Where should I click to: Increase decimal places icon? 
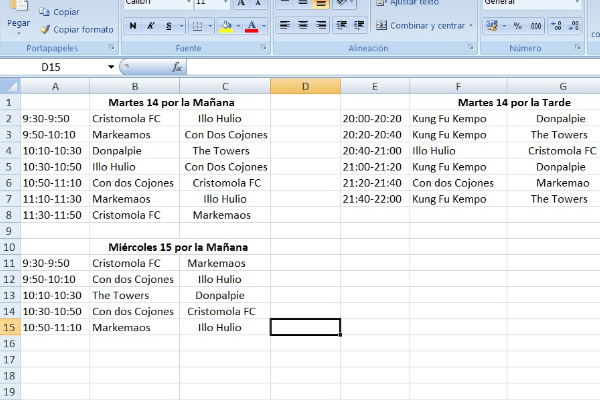pos(556,26)
